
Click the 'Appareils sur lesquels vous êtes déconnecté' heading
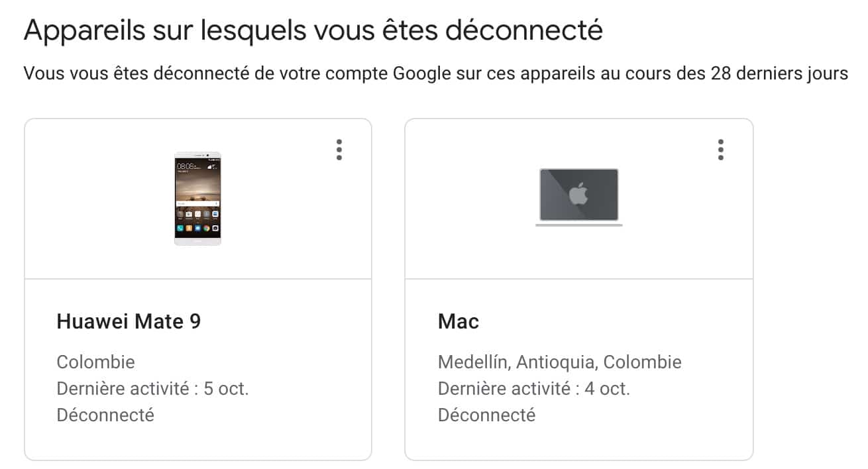pos(313,31)
